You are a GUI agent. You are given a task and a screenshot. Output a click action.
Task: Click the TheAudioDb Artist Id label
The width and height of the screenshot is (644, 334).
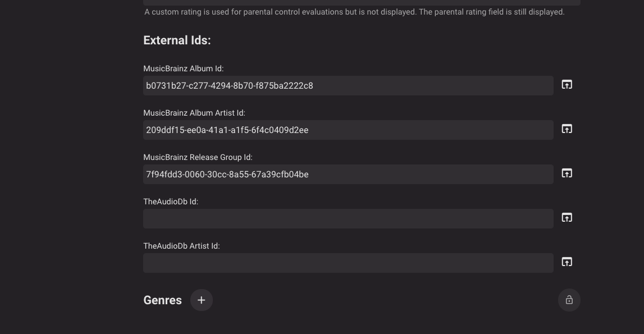[181, 246]
